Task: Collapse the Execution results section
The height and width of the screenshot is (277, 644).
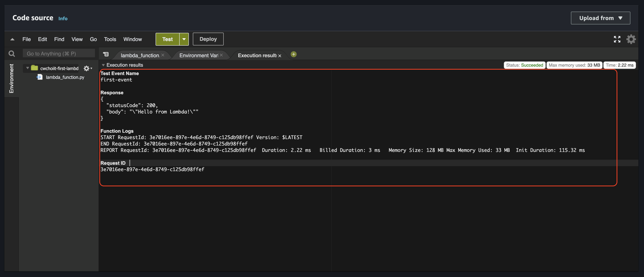Action: [x=103, y=65]
